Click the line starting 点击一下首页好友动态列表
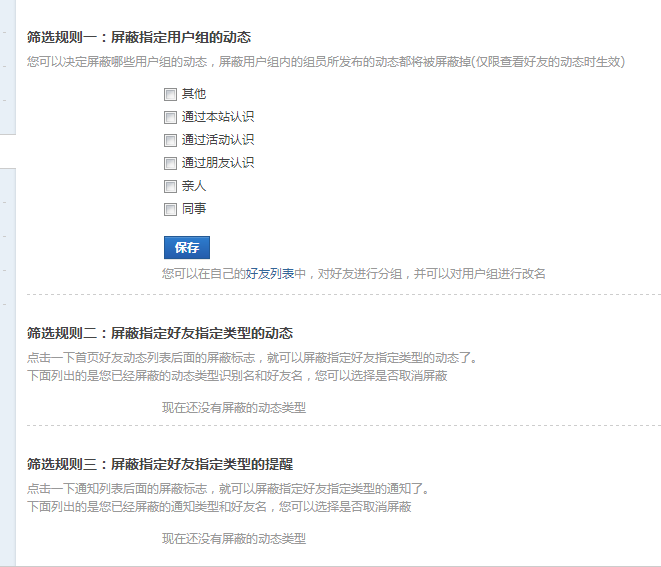This screenshot has height=567, width=661. pos(252,358)
